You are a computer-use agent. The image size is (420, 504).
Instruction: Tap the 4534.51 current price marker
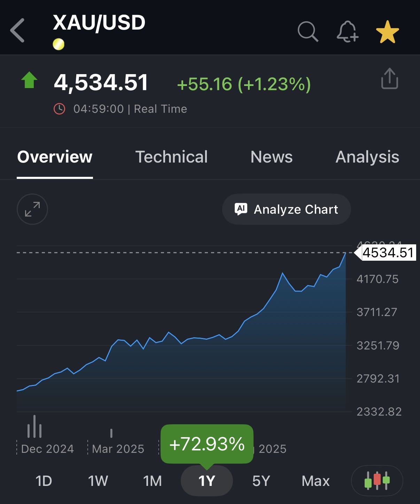click(x=387, y=253)
